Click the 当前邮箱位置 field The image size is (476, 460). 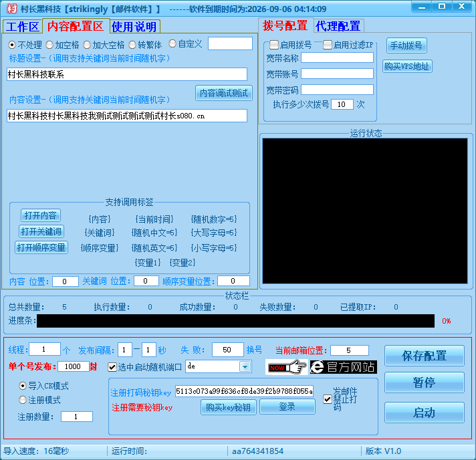(x=350, y=350)
